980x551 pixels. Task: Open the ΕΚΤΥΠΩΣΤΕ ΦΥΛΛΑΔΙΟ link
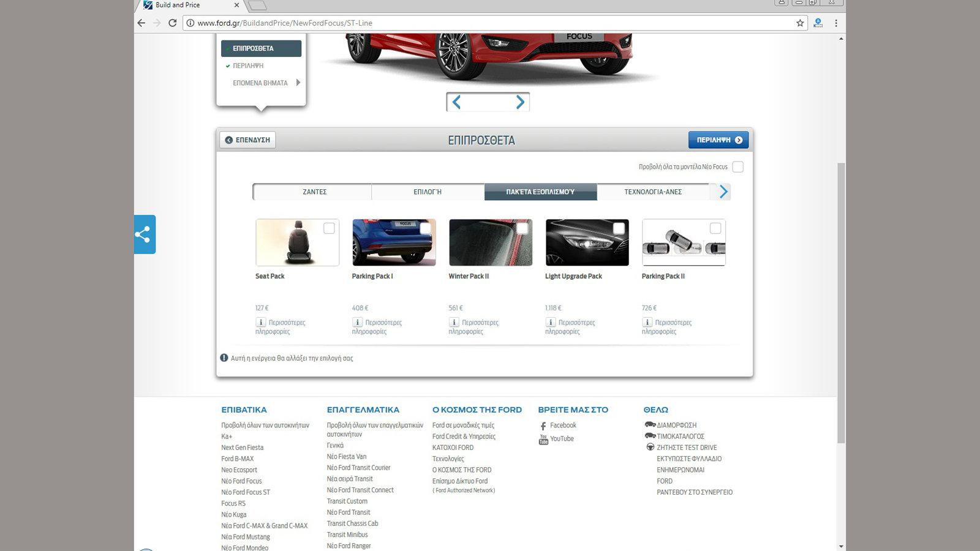point(689,459)
